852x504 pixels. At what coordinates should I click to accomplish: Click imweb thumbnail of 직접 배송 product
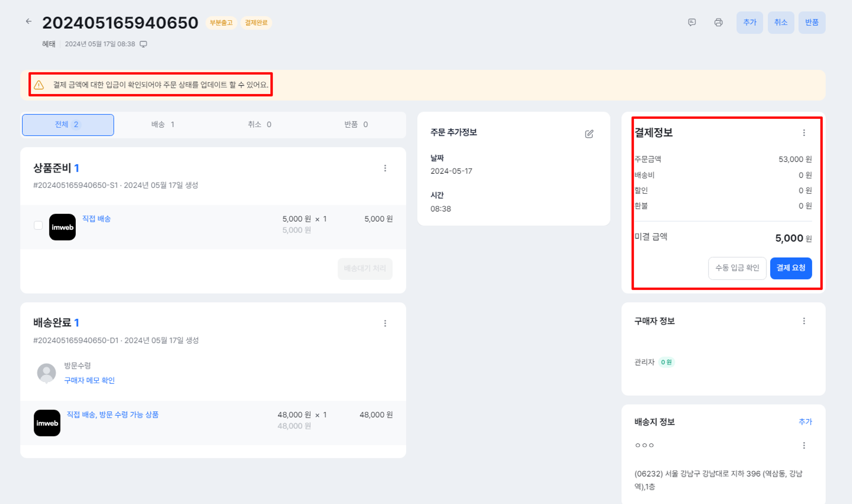click(x=62, y=227)
